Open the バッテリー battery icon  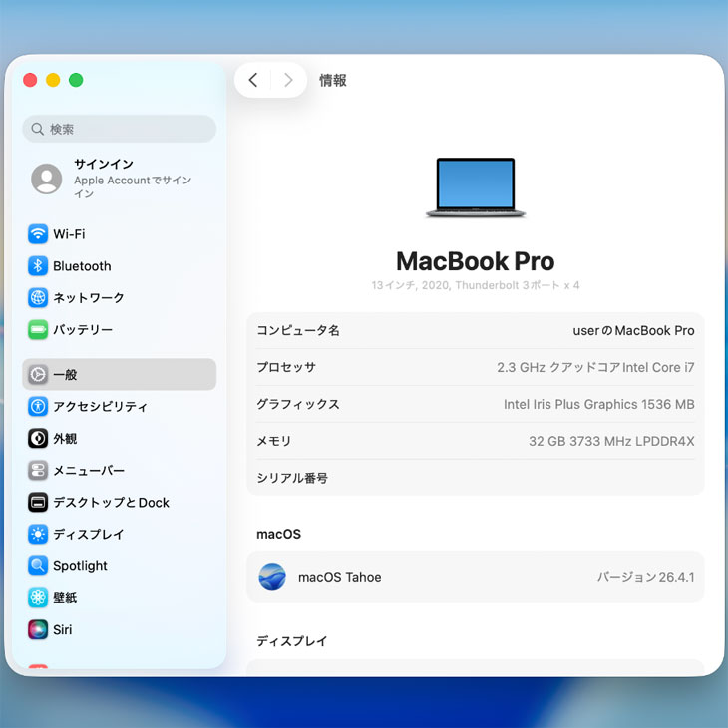(38, 330)
